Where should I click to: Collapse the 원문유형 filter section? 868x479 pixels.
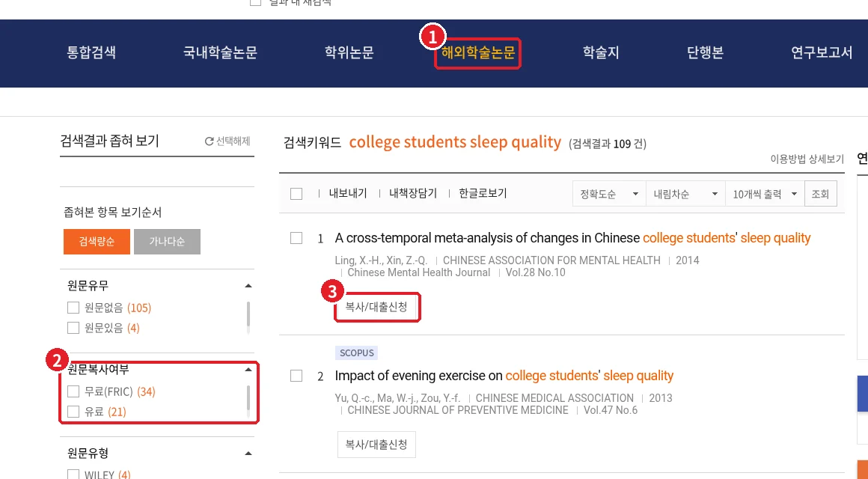tap(248, 454)
